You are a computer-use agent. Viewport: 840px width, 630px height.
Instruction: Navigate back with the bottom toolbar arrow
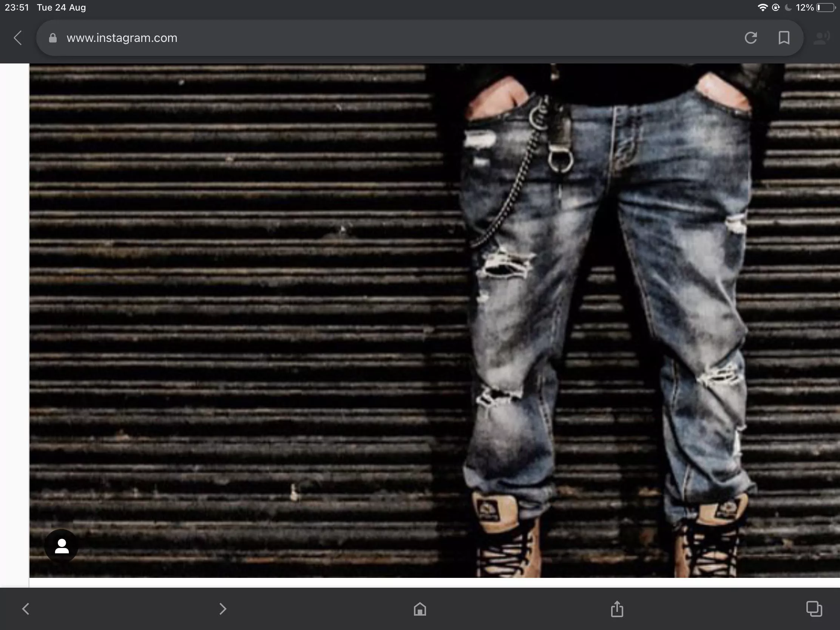[x=26, y=609]
